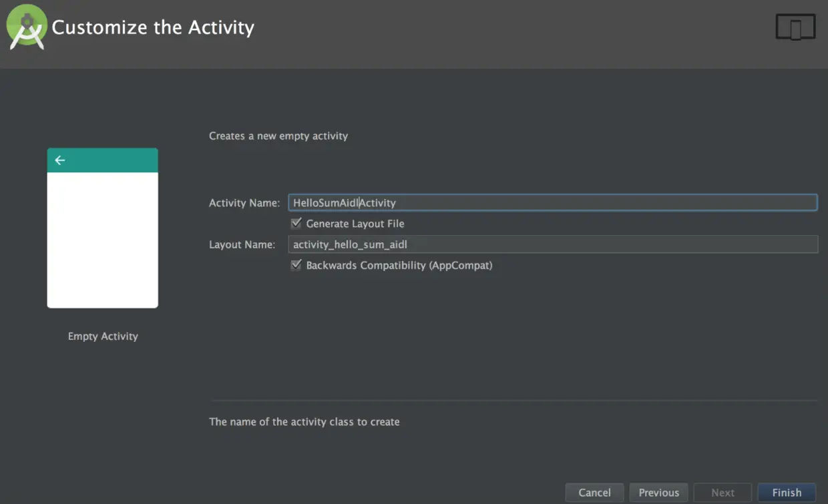Screen dimensions: 828x504
Task: Click the Empty Activity caption text
Action: [x=103, y=336]
